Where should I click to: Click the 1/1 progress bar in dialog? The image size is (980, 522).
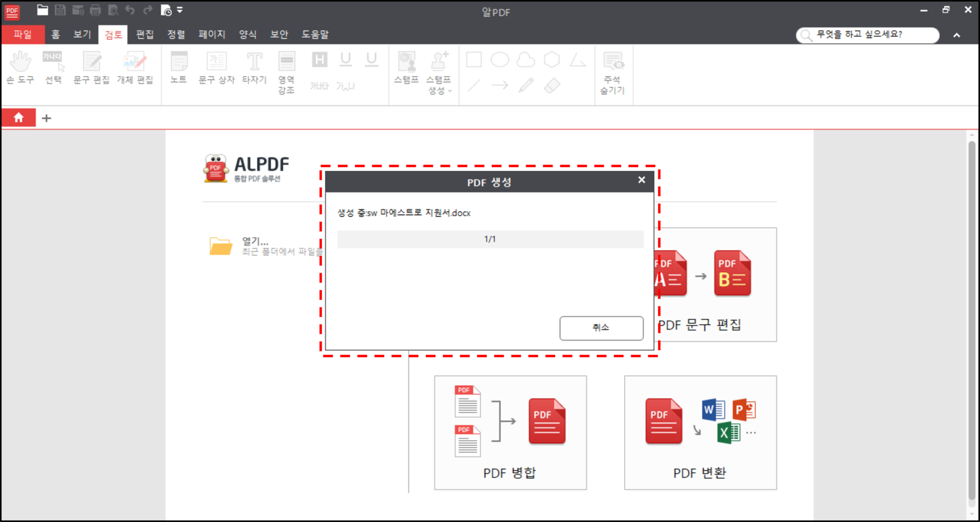(x=490, y=239)
